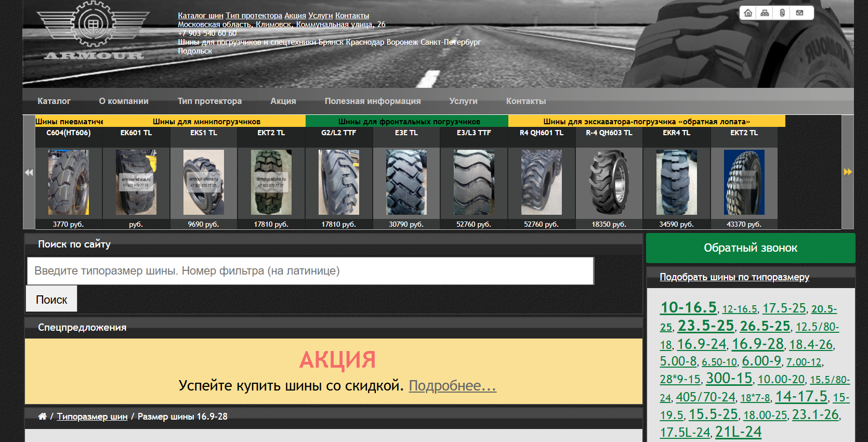Screen dimensions: 868x442
Task: Click the envelope mail icon
Action: point(800,13)
